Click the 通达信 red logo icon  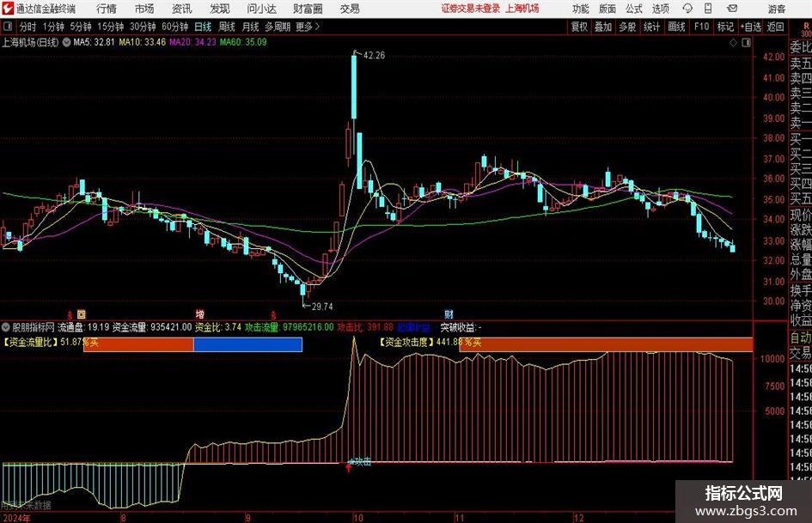pos(8,9)
